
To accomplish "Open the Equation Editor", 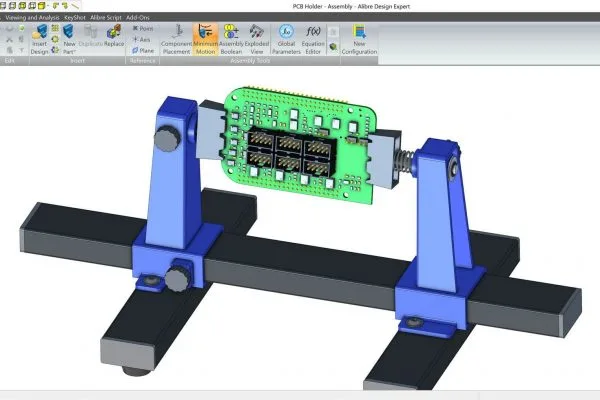I will (x=313, y=39).
